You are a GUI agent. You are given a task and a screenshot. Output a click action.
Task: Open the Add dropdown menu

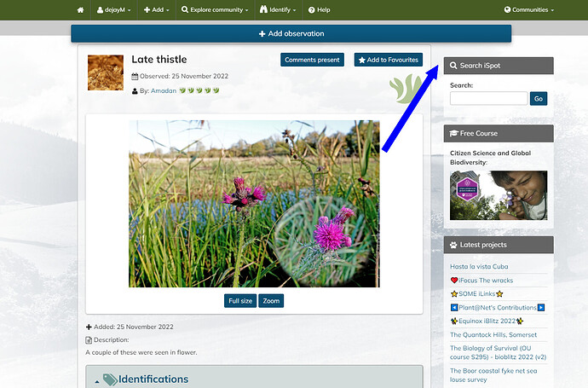(157, 10)
